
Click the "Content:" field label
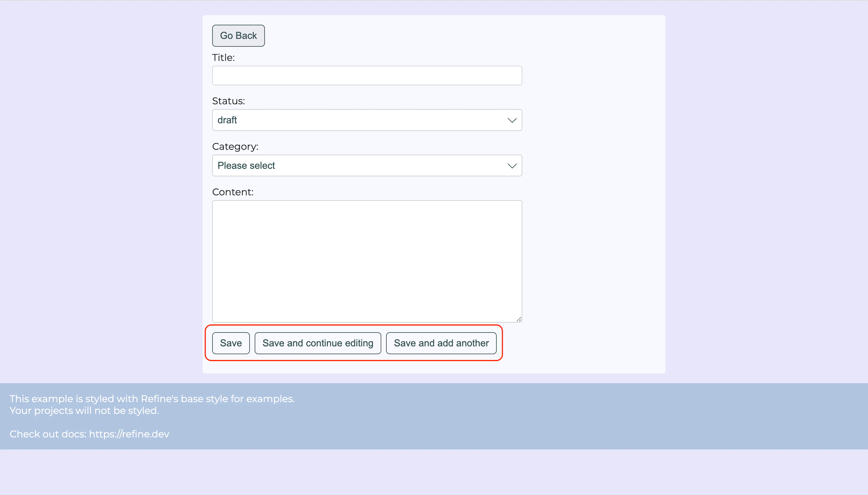pyautogui.click(x=233, y=192)
